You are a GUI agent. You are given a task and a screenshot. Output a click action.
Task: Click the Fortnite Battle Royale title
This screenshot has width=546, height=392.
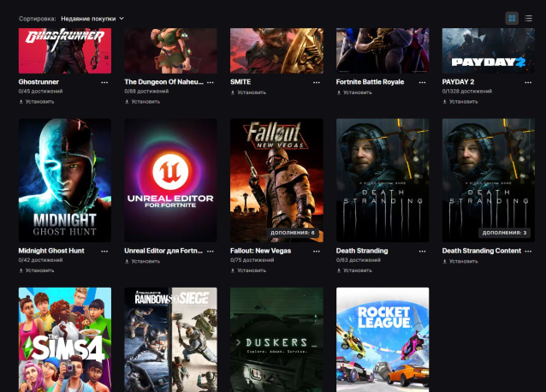click(x=371, y=82)
